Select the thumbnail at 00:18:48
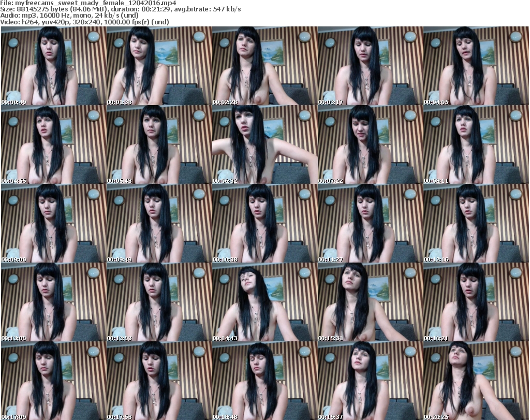Viewport: 530px width, 420px height. tap(264, 381)
